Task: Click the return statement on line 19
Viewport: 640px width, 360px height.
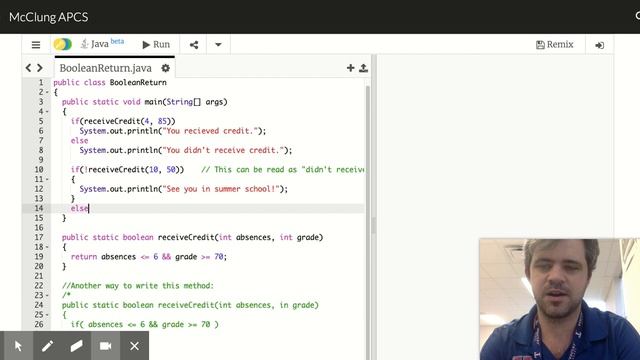Action: [149, 257]
